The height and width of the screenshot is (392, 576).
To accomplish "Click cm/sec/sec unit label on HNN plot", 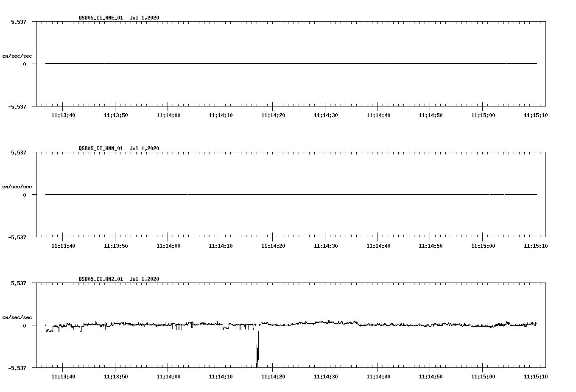I will click(x=17, y=187).
